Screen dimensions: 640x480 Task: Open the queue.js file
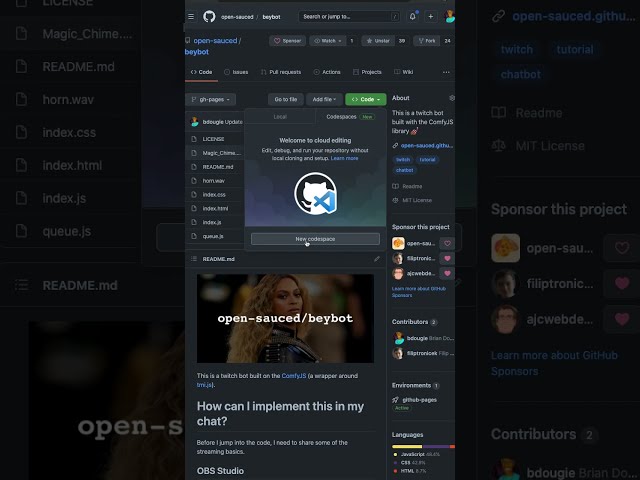[213, 236]
